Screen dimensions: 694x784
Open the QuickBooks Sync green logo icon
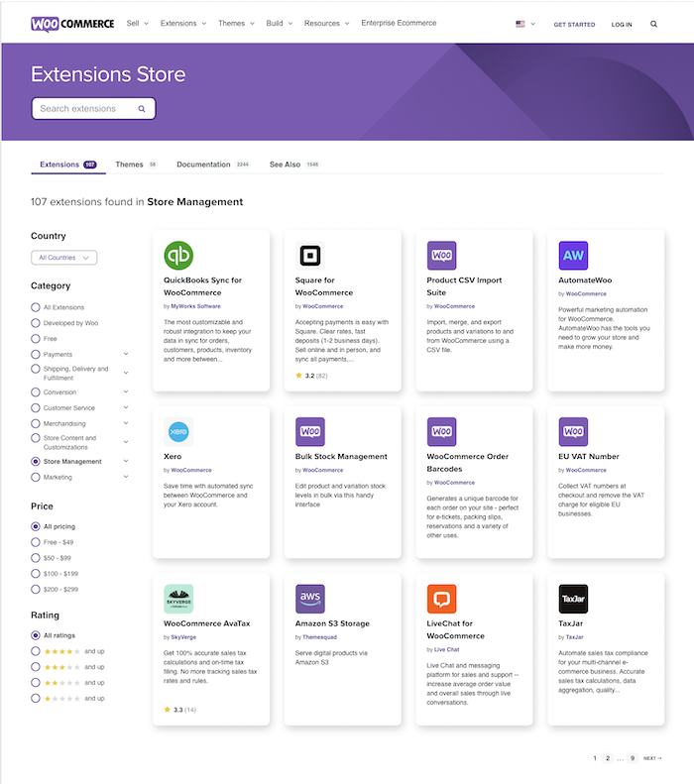click(178, 256)
